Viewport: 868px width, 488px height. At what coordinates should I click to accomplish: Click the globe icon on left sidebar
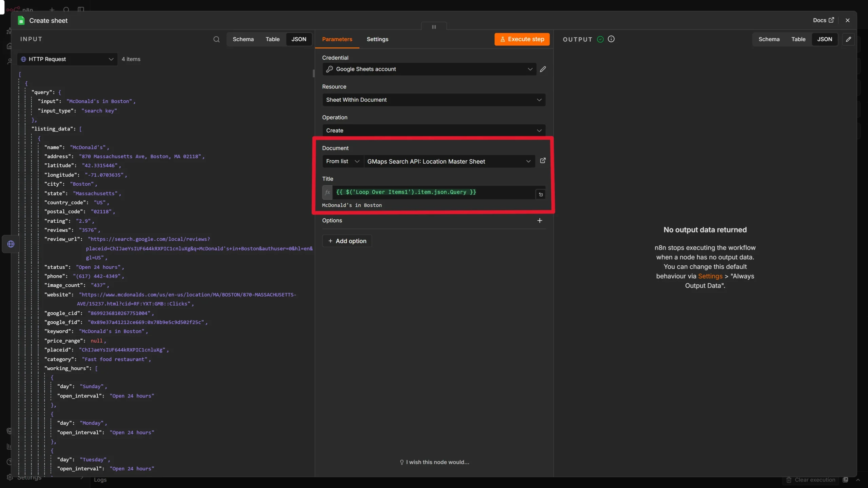coord(11,244)
